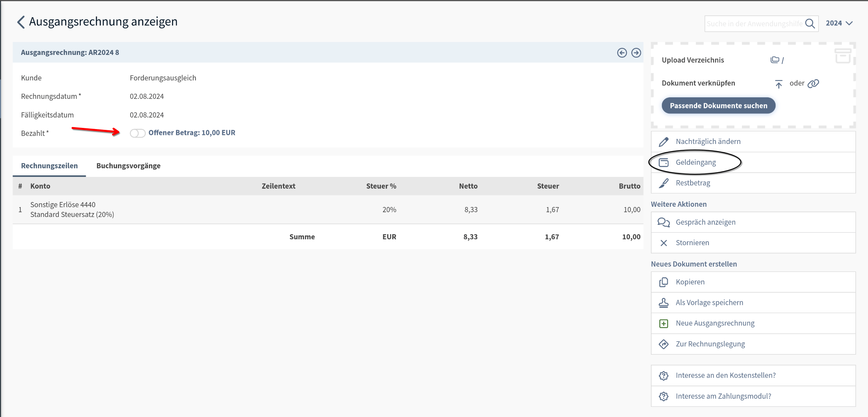868x417 pixels.
Task: Create a Neue Ausgangsrechnung
Action: [x=715, y=323]
